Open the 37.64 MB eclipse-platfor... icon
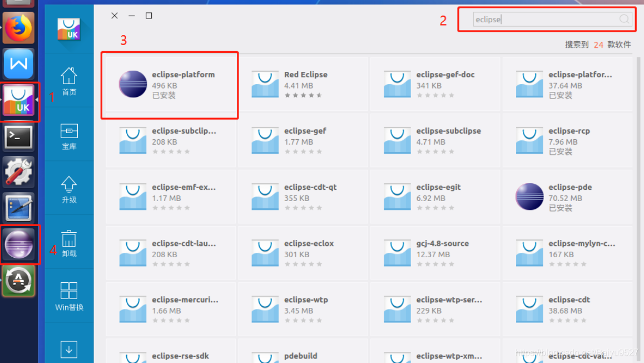 [x=529, y=84]
